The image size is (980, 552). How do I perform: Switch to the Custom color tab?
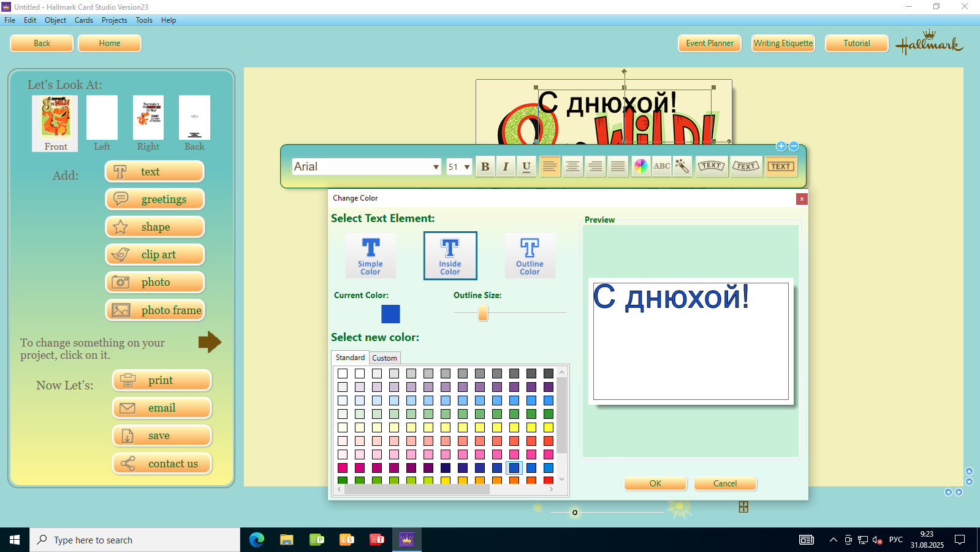click(384, 358)
